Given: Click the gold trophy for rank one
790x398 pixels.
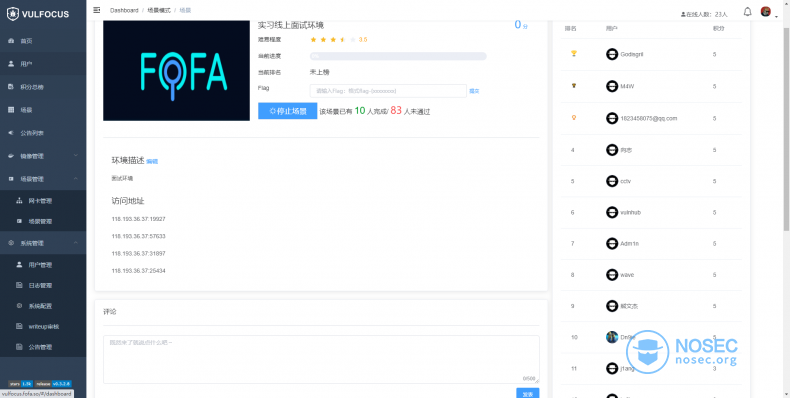Looking at the screenshot, I should coord(573,53).
